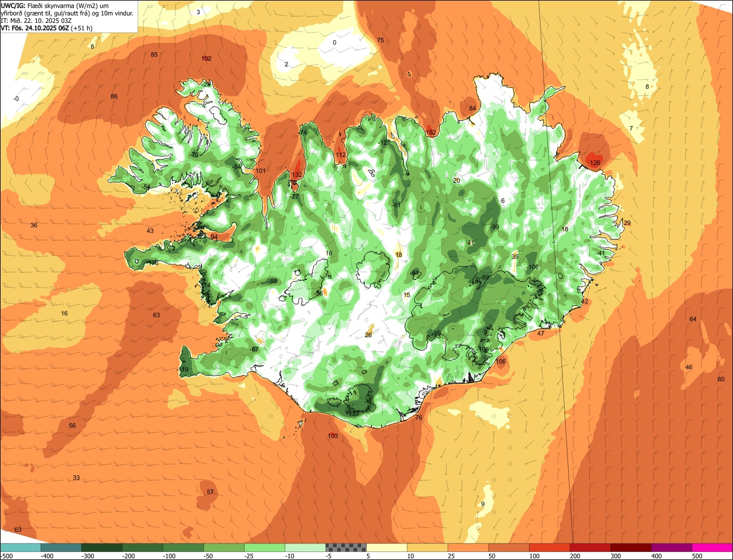
Task: Click the value 112 on the map
Action: click(x=341, y=155)
